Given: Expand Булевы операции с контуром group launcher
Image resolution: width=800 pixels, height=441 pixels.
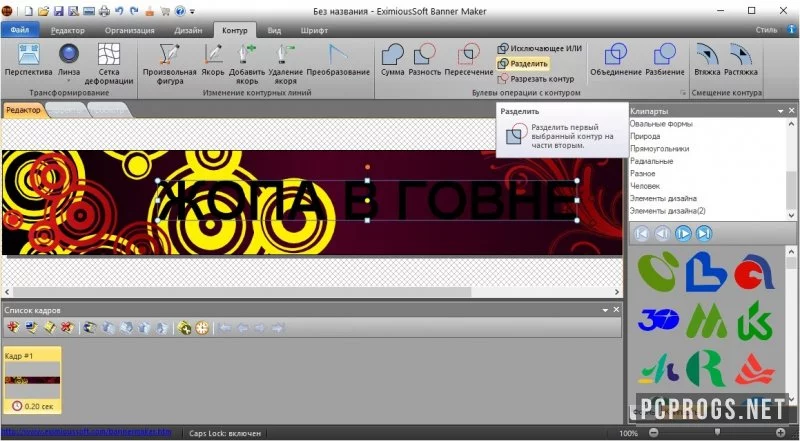Looking at the screenshot, I should pyautogui.click(x=682, y=93).
